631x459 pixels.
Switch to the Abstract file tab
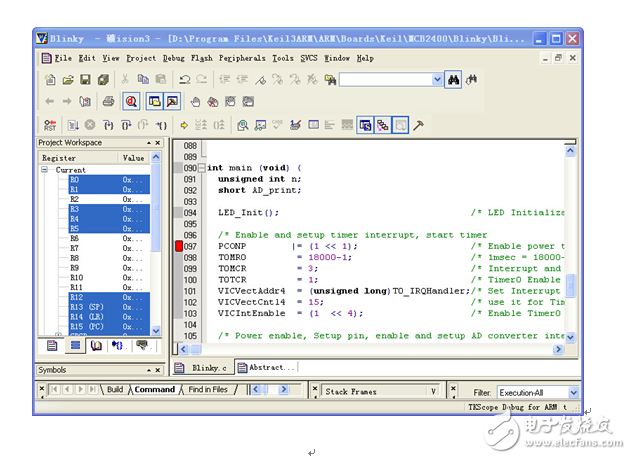click(267, 367)
